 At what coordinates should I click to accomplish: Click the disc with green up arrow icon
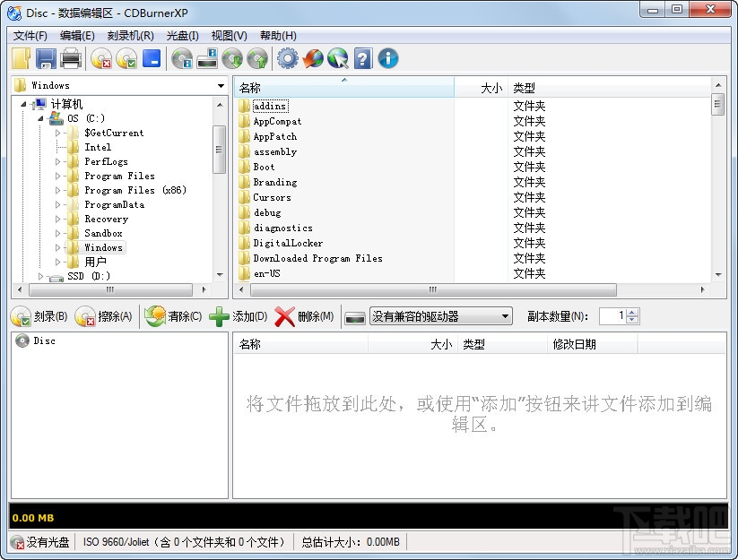(257, 59)
